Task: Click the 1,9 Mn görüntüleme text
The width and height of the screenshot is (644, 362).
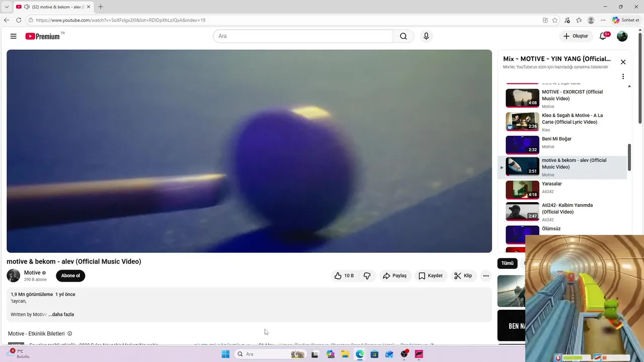Action: pyautogui.click(x=32, y=294)
